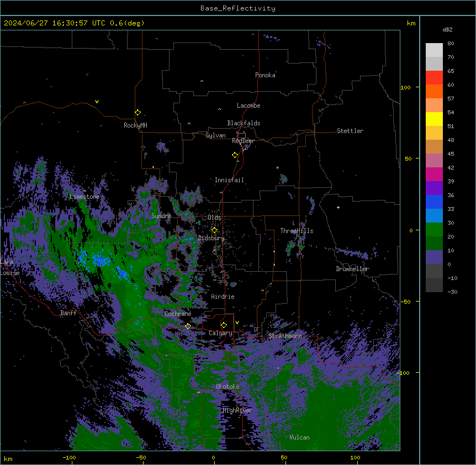Click the yellow station marker below Cochrane
This screenshot has height=465, width=476.
click(x=188, y=326)
